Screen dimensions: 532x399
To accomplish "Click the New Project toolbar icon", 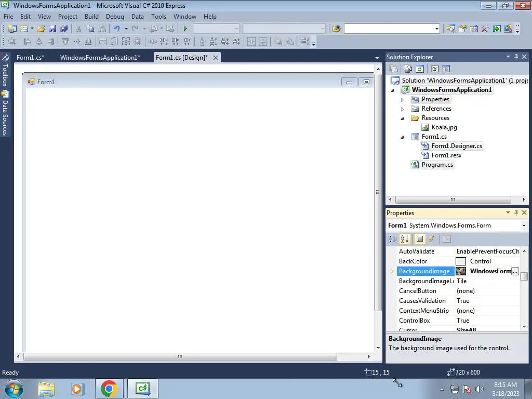I will 12,29.
